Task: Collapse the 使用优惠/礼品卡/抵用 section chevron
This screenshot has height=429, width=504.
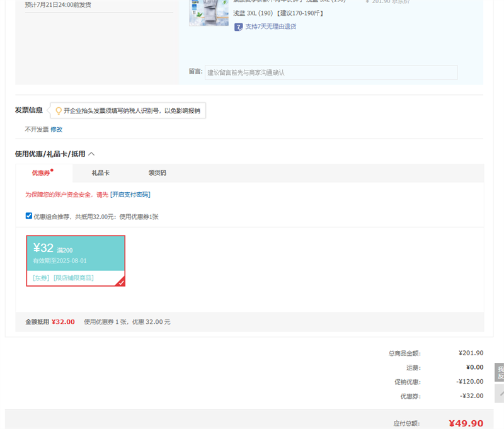Action: (91, 153)
